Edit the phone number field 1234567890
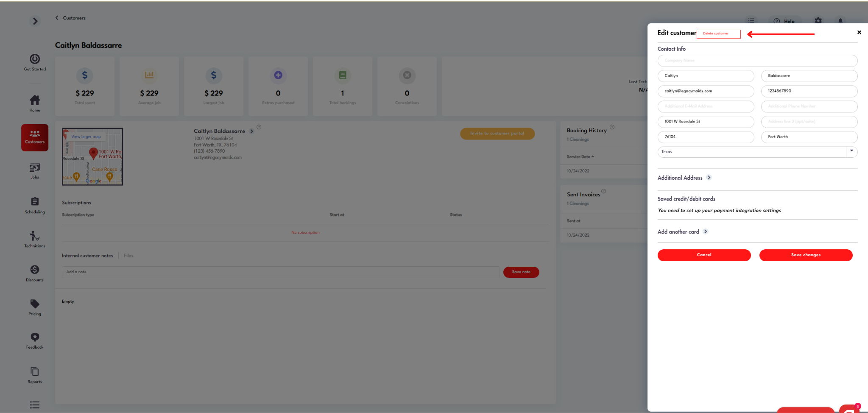Viewport: 868px width, 413px height. pyautogui.click(x=809, y=91)
